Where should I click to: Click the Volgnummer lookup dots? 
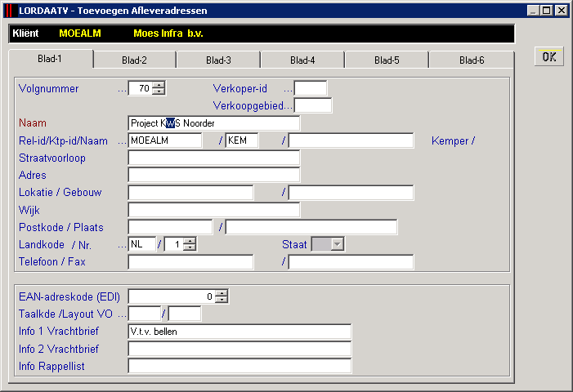(122, 91)
